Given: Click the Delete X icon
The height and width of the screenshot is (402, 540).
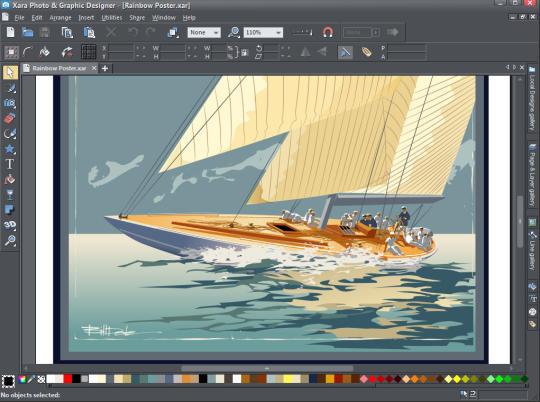Looking at the screenshot, I should click(x=111, y=32).
